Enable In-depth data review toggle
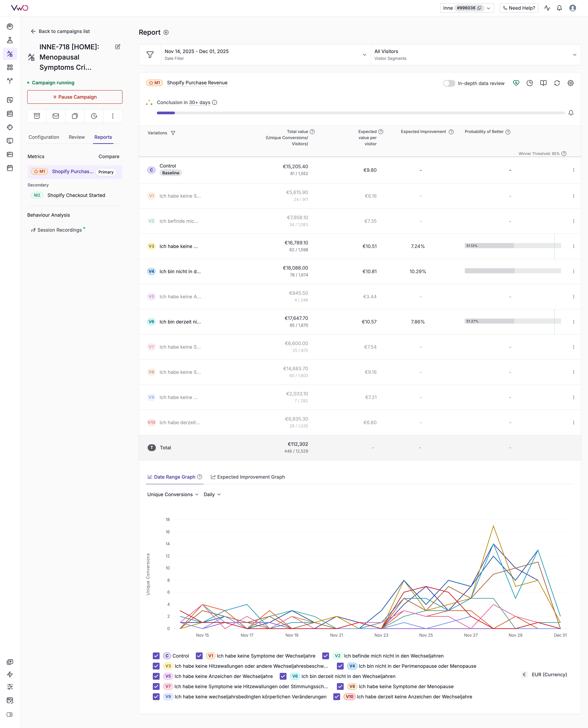Image resolution: width=588 pixels, height=728 pixels. point(449,83)
